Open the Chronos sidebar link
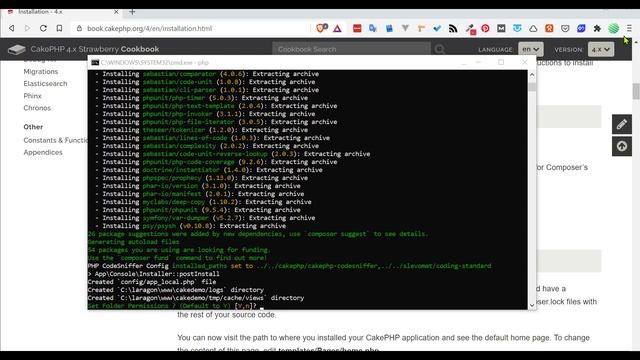The width and height of the screenshot is (640, 360). tap(37, 108)
